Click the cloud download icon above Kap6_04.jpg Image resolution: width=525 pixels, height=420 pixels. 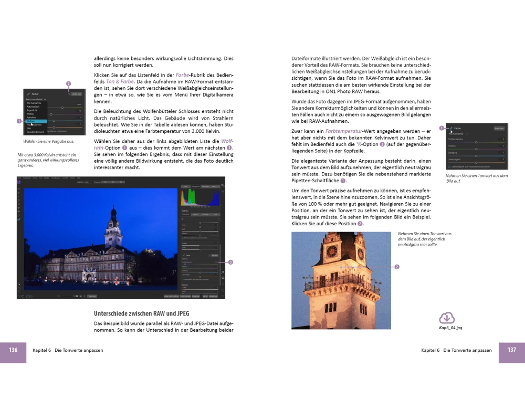446,318
